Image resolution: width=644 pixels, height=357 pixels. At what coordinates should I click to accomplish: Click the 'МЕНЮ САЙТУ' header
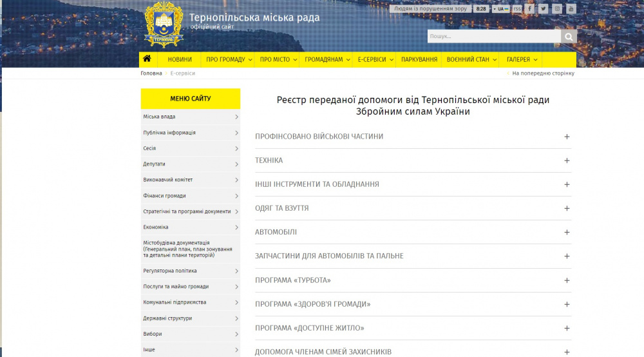[x=191, y=99]
